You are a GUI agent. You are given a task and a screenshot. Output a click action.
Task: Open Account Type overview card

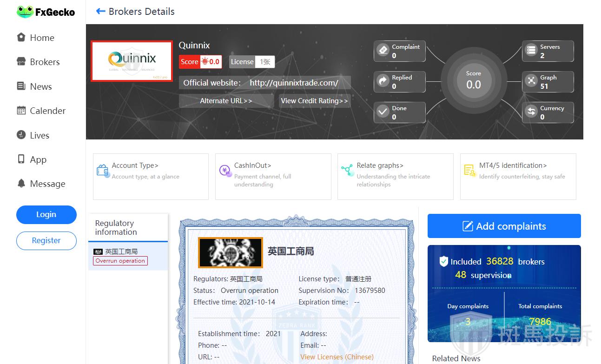click(151, 176)
